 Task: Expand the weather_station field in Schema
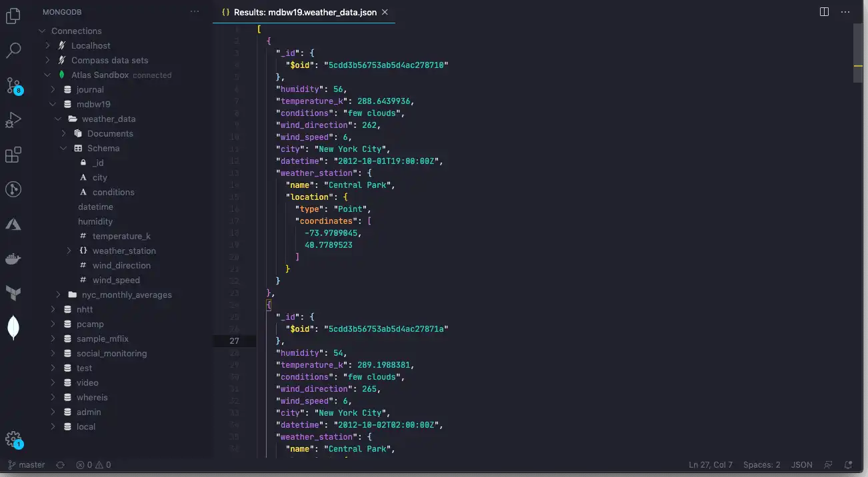[69, 250]
